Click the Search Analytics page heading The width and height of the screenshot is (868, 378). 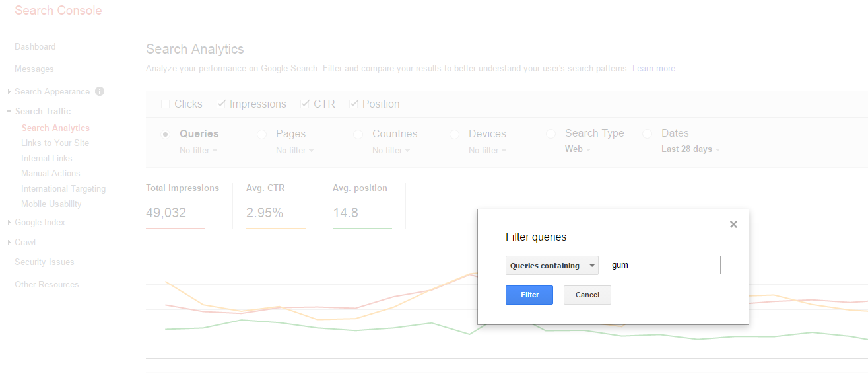(x=195, y=49)
